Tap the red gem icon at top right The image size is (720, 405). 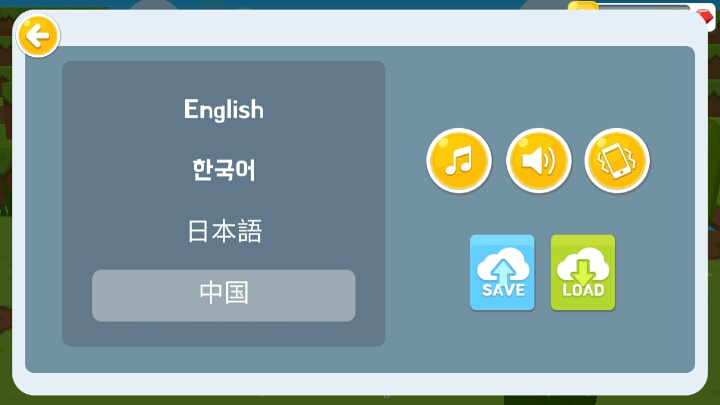(706, 16)
